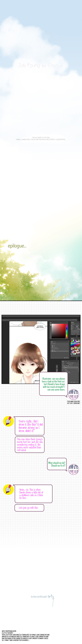Switch to the Actions tab
The image size is (82, 644).
coord(55,342)
